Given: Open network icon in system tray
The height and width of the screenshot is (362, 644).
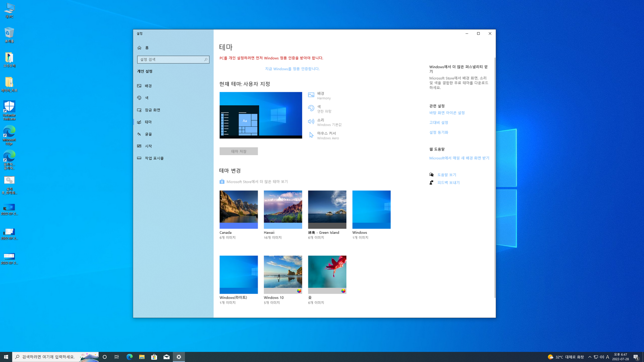Looking at the screenshot, I should click(596, 357).
